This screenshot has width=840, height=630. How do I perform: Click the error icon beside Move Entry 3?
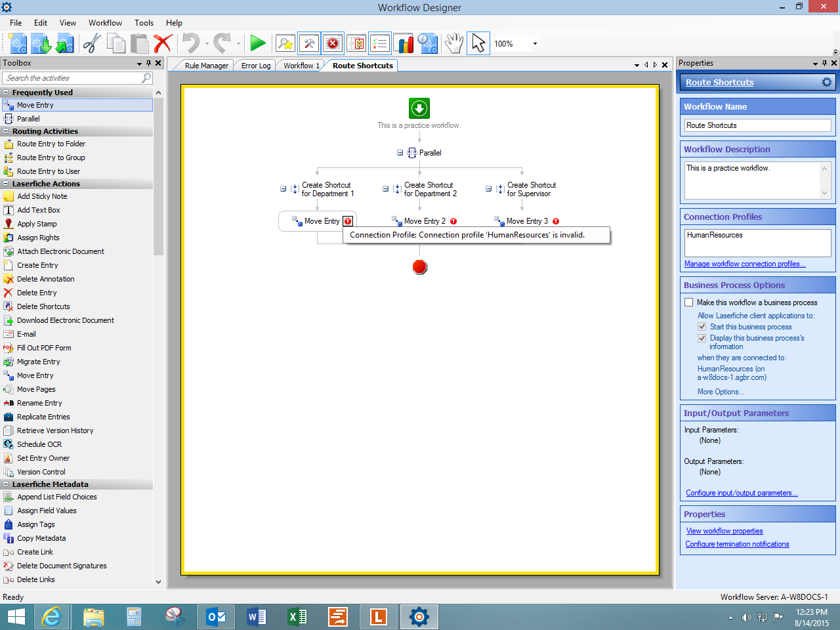point(556,221)
